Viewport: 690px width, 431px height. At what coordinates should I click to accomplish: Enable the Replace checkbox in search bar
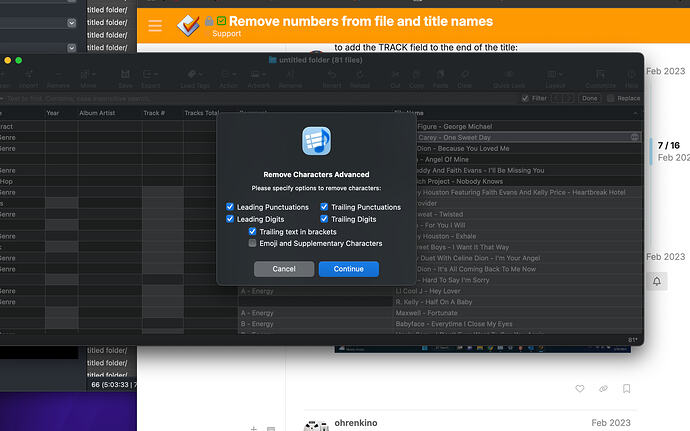[610, 98]
